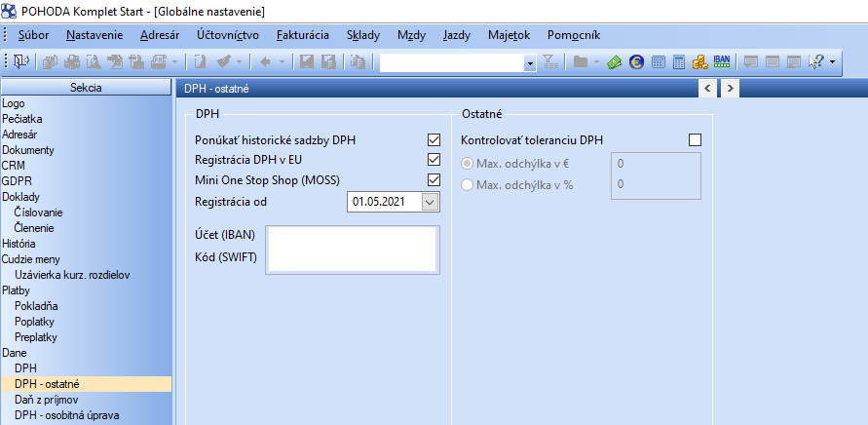
Task: Open the Súbor menu
Action: (33, 35)
